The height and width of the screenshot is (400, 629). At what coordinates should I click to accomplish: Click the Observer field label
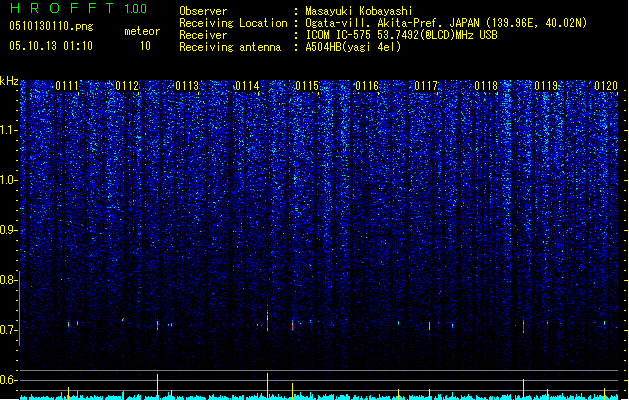coord(203,11)
